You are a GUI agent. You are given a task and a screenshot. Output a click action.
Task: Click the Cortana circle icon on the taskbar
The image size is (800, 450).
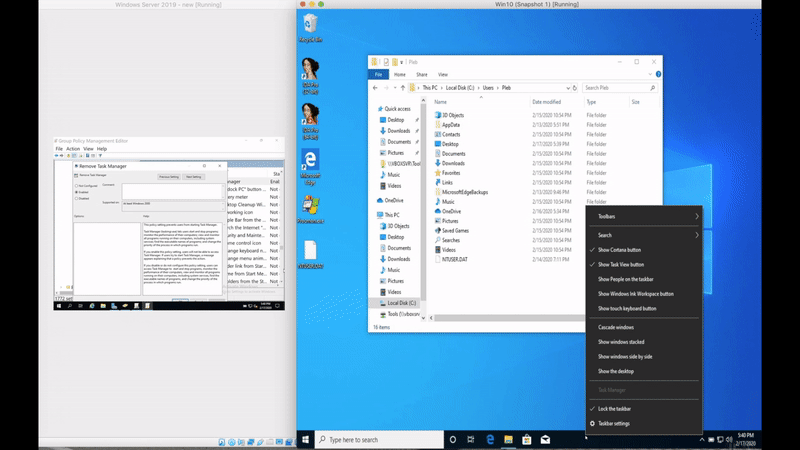pyautogui.click(x=453, y=439)
